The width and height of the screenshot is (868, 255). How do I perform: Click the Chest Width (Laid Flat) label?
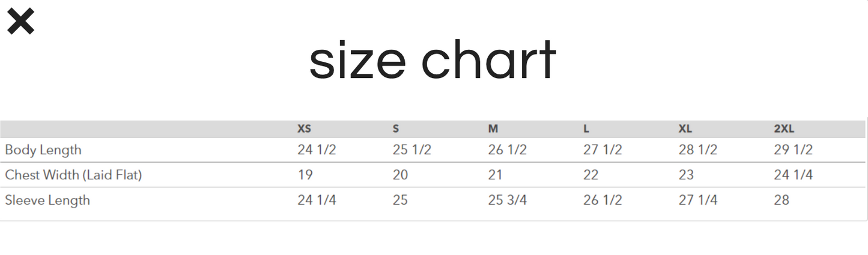tap(73, 175)
